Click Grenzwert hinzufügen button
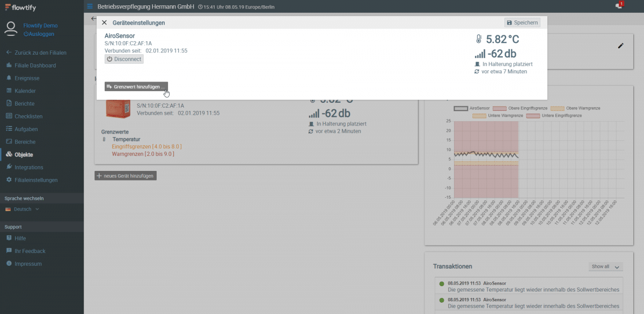The image size is (644, 314). tap(136, 87)
